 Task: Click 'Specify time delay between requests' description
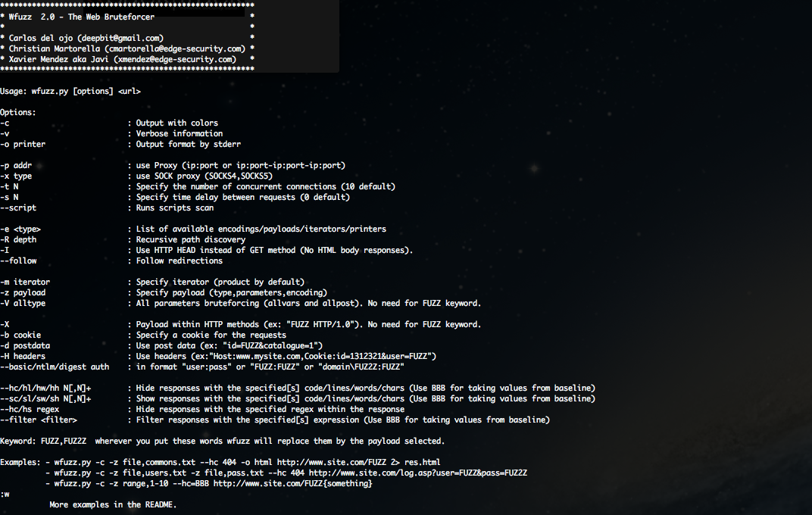point(243,197)
